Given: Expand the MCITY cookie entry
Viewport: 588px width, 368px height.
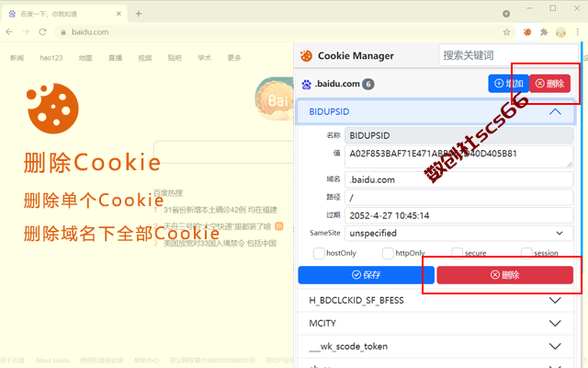Looking at the screenshot, I should tap(435, 323).
